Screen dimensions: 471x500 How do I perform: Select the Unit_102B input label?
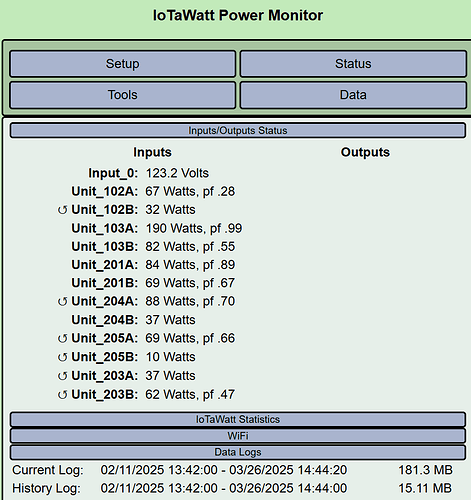[105, 210]
